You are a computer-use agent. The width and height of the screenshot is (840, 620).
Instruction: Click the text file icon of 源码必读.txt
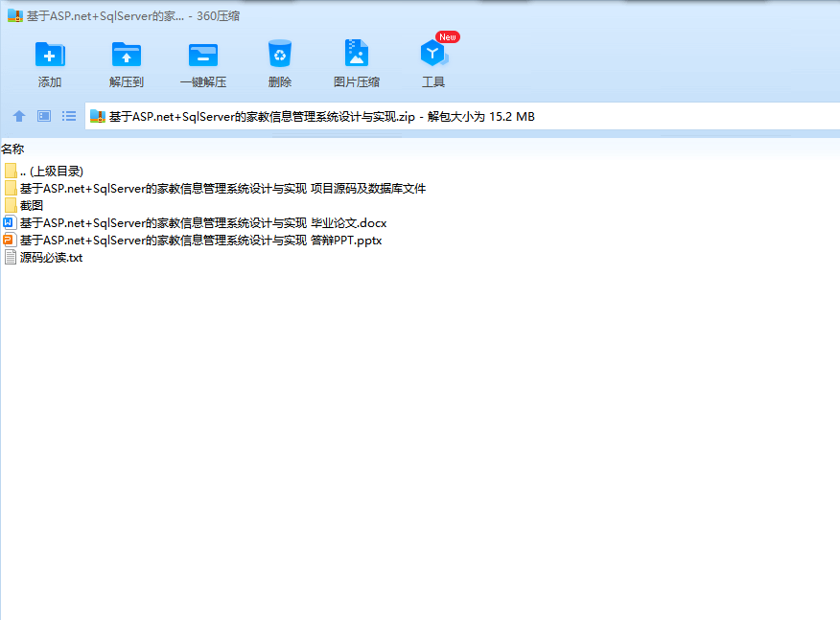tap(11, 257)
